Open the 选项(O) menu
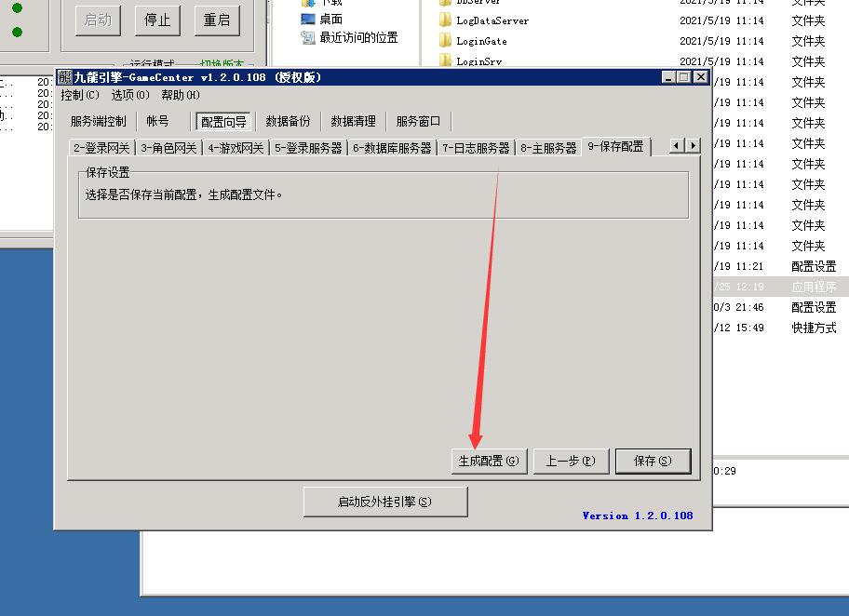The image size is (849, 616). [x=129, y=95]
